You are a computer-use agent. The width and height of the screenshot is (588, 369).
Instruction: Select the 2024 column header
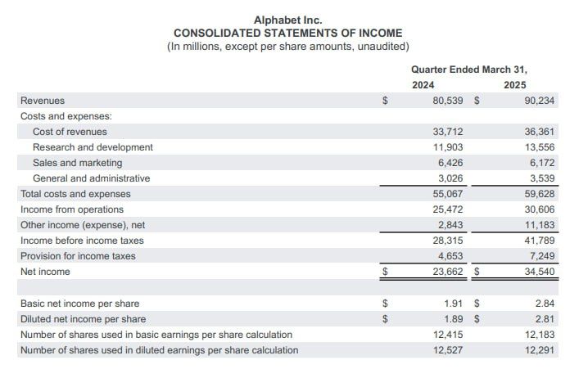pyautogui.click(x=423, y=85)
